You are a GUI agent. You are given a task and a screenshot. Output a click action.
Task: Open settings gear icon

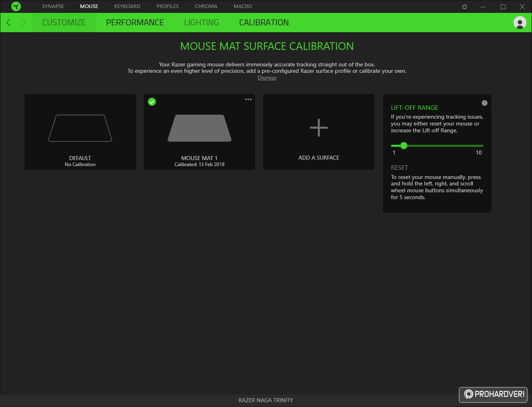[x=464, y=7]
